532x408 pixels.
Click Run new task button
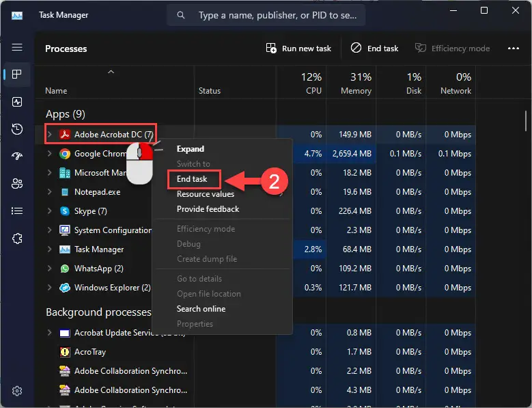298,49
